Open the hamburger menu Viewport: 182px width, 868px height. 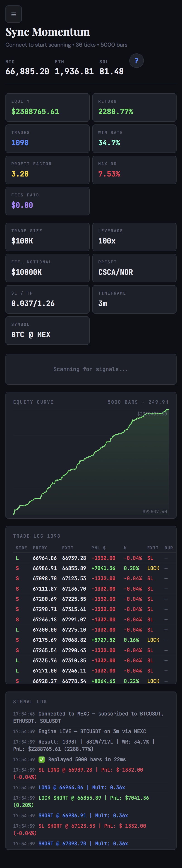click(x=14, y=14)
